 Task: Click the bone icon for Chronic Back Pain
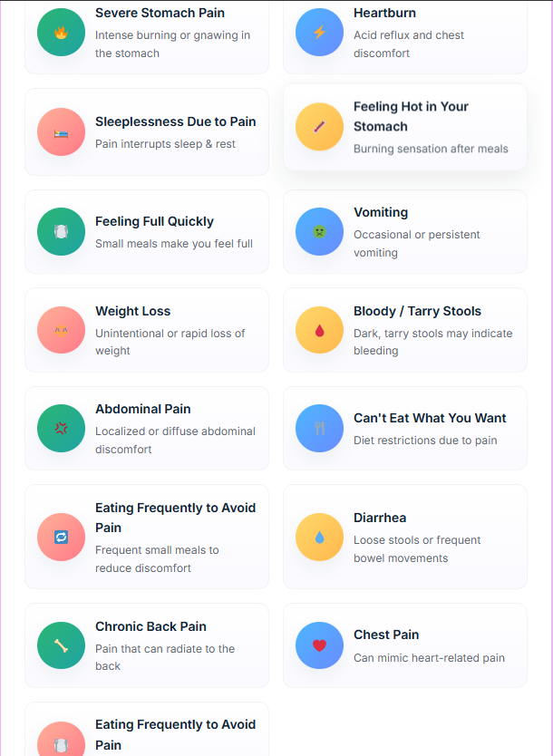tap(61, 645)
